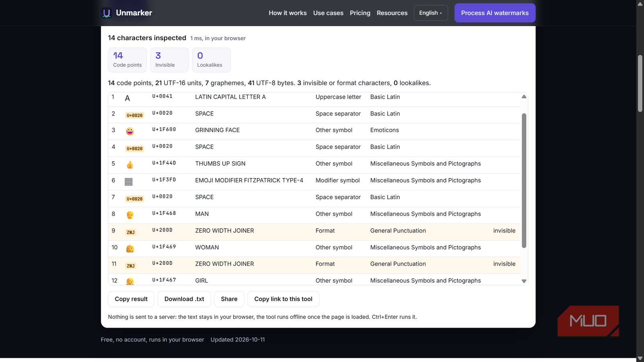Image resolution: width=644 pixels, height=362 pixels.
Task: Click Updated 2026-10-11 text
Action: [x=238, y=339]
